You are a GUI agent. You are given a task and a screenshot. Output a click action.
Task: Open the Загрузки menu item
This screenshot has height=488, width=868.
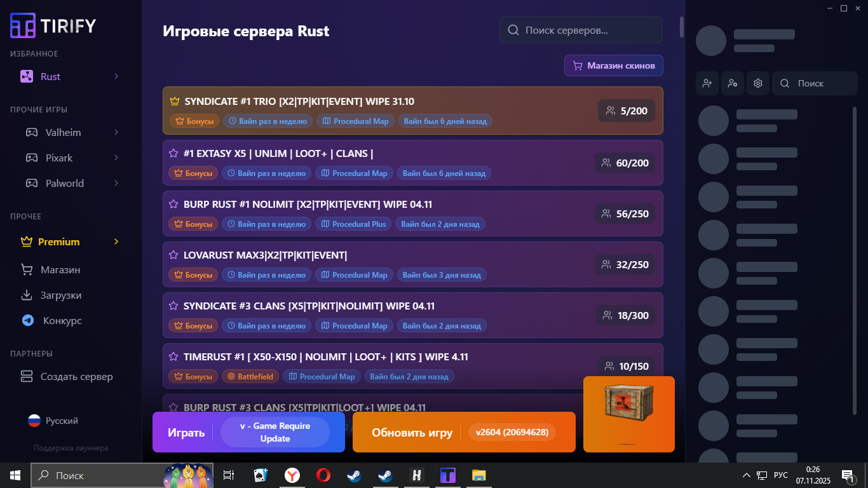[60, 295]
